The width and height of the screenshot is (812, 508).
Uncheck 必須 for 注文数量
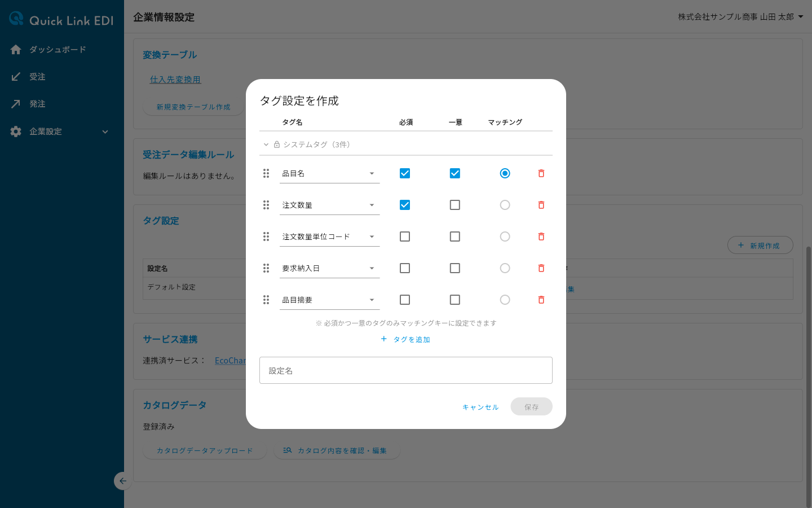coord(405,205)
